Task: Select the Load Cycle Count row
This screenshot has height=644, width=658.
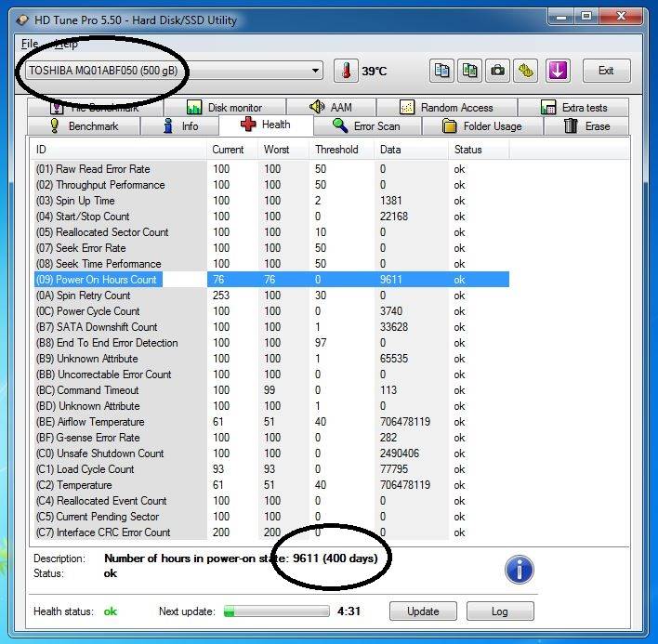Action: click(271, 469)
